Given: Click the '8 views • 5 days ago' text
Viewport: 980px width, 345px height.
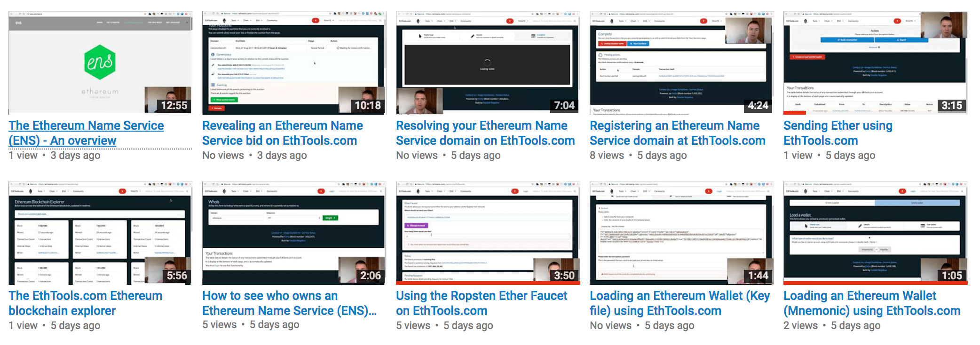Looking at the screenshot, I should click(x=638, y=156).
